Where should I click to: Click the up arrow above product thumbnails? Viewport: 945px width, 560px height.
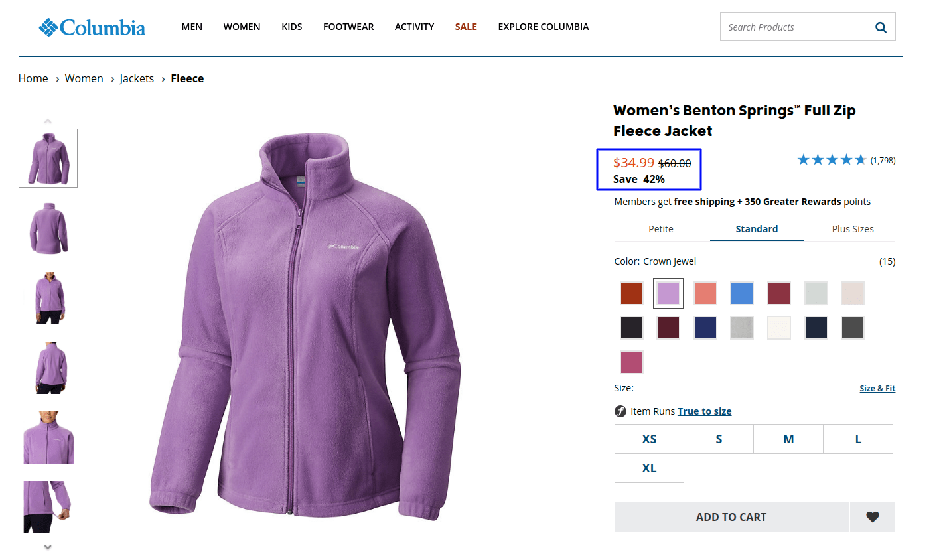[47, 120]
